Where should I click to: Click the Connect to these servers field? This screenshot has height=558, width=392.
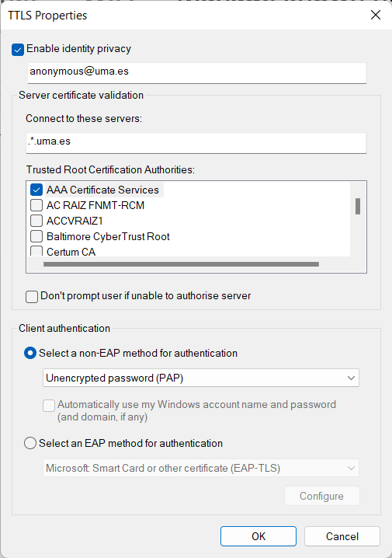[196, 143]
